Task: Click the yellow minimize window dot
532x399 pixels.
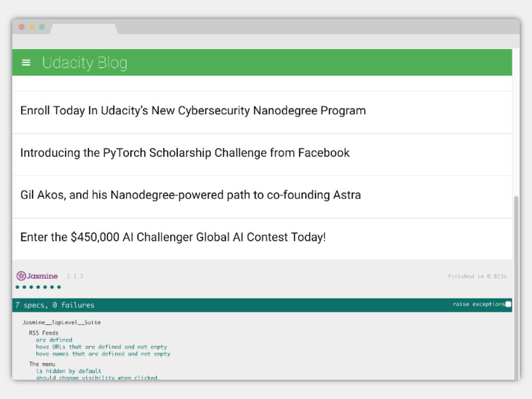Action: pos(32,27)
